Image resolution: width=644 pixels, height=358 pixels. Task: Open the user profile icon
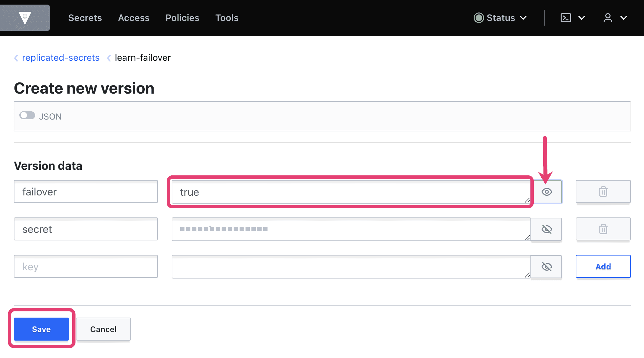pyautogui.click(x=608, y=18)
